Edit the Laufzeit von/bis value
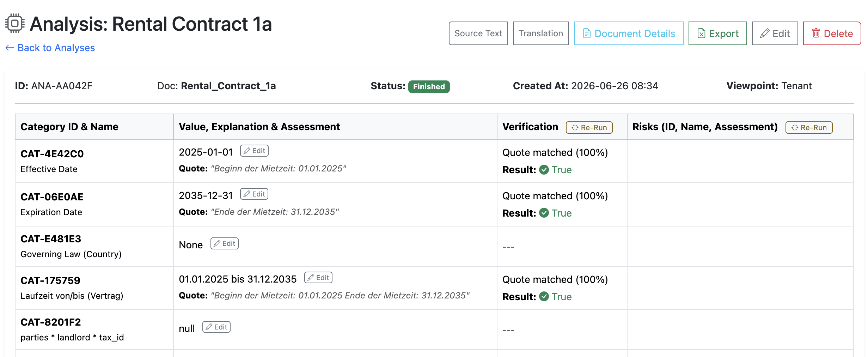The image size is (868, 357). (318, 278)
